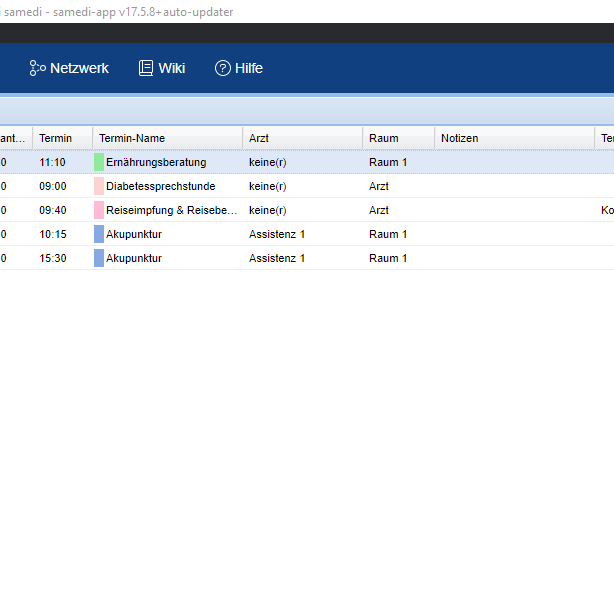Viewport: 614px width, 614px height.
Task: Click pink swatch beside Reiseimpfung row
Action: (x=98, y=210)
